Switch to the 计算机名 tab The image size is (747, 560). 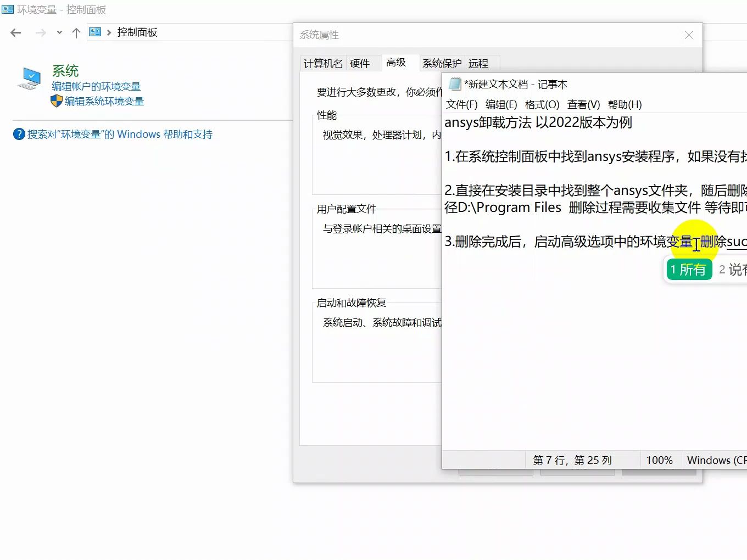(323, 64)
